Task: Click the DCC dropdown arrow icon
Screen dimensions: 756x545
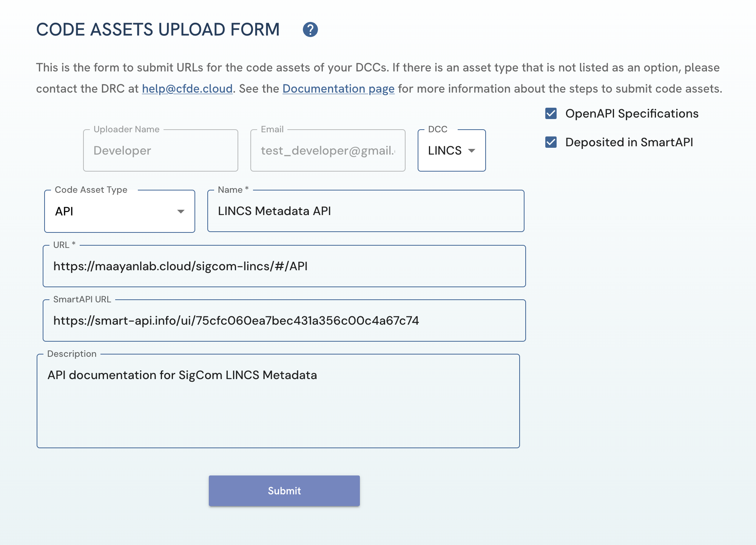Action: [472, 150]
